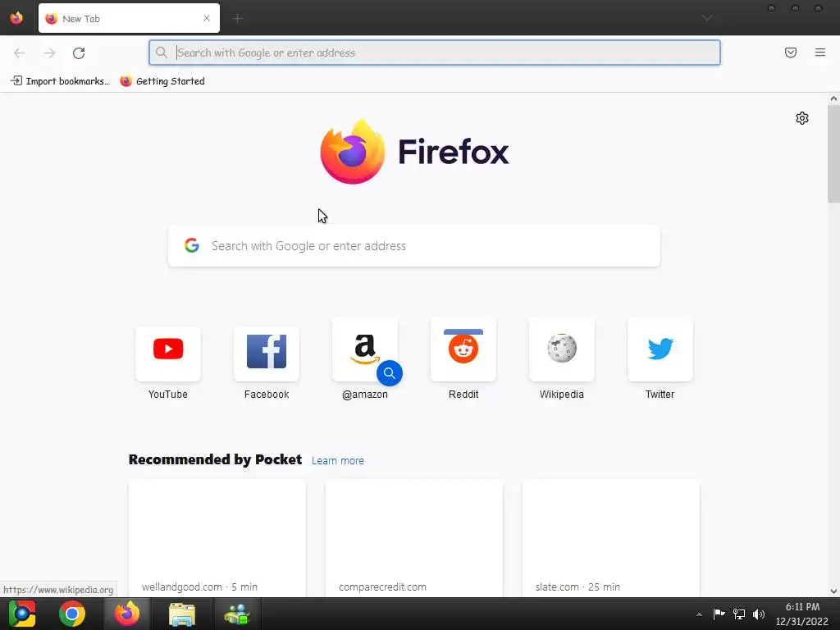Expand the list all tabs chevron
The width and height of the screenshot is (840, 630).
707,18
